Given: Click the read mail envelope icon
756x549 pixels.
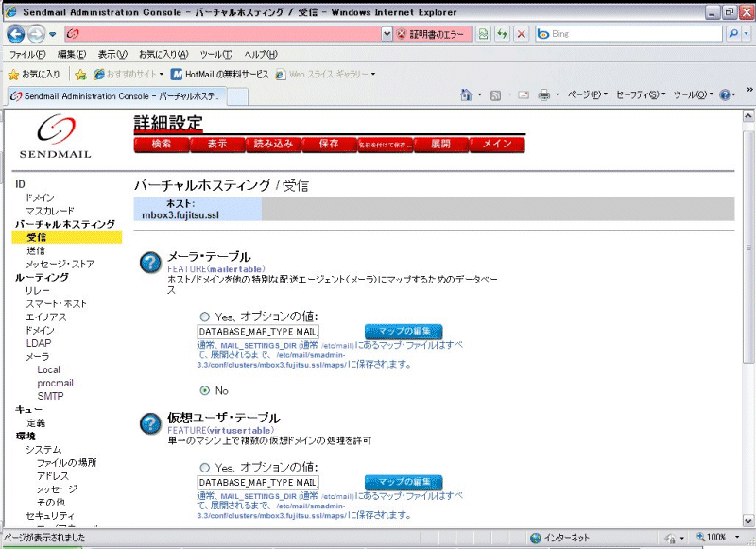Looking at the screenshot, I should (x=524, y=95).
